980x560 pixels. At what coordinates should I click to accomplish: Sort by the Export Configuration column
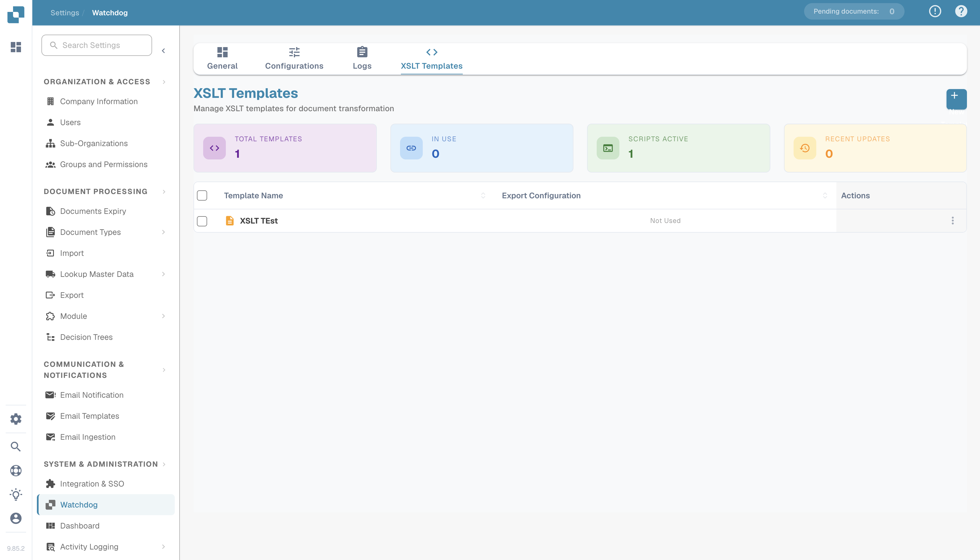tap(825, 195)
